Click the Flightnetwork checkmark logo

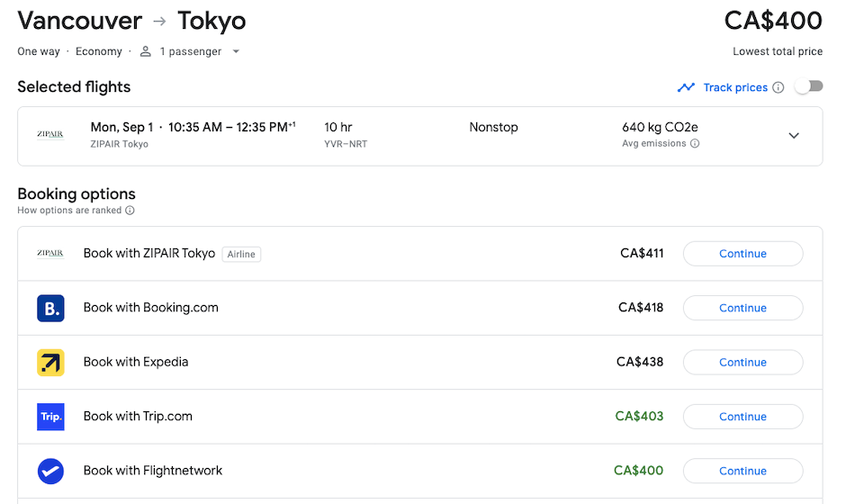(50, 471)
